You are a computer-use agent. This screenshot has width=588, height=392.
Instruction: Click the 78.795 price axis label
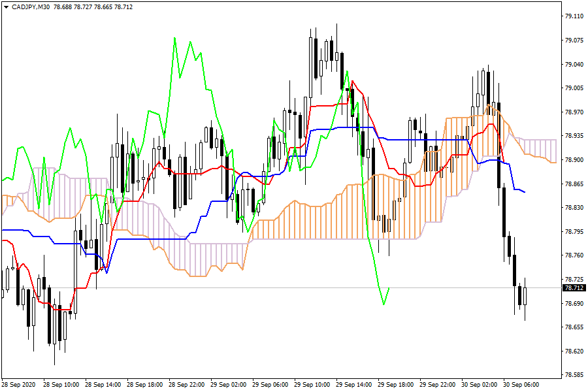point(574,232)
